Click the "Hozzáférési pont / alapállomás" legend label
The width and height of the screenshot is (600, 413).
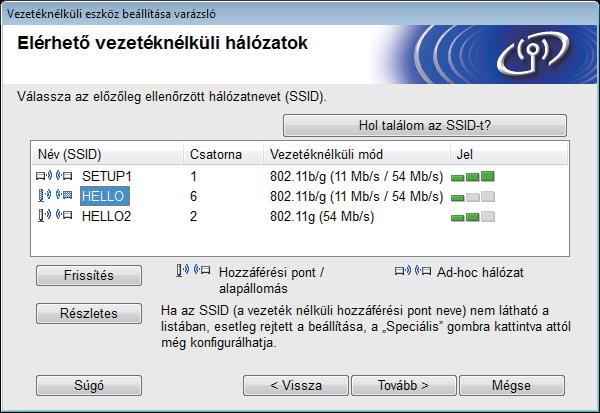coord(271,280)
